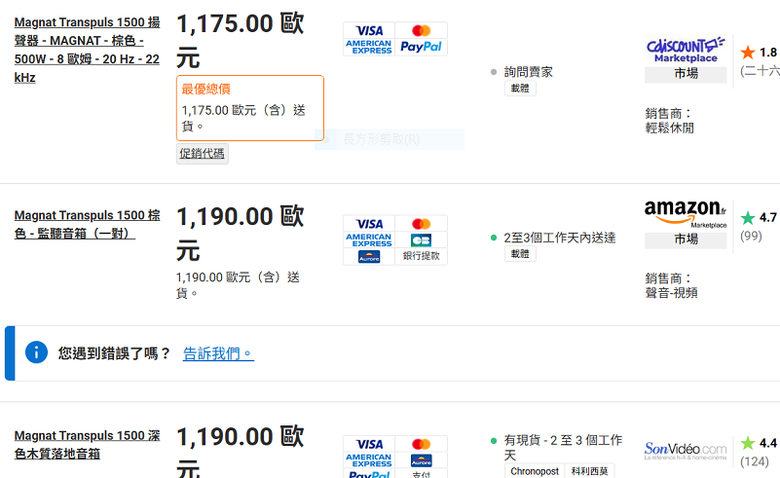Click the blue information circle icon
Screen dimensions: 780x478
36,353
